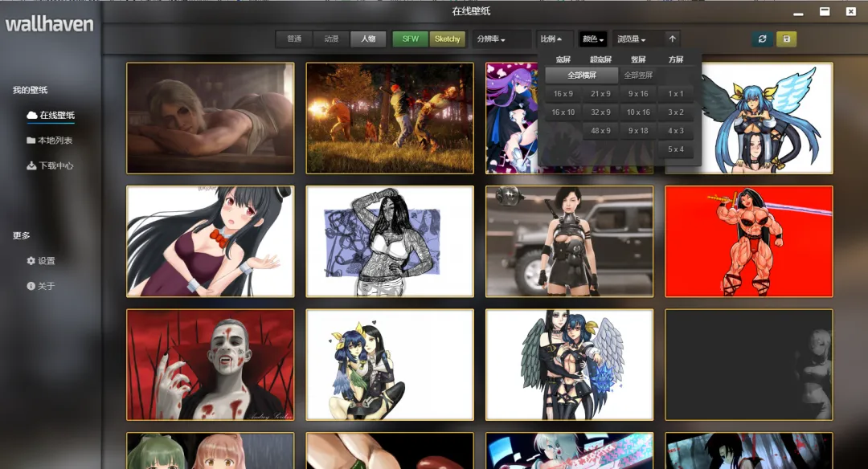
Task: Click the 方屏 column heading
Action: [x=676, y=59]
